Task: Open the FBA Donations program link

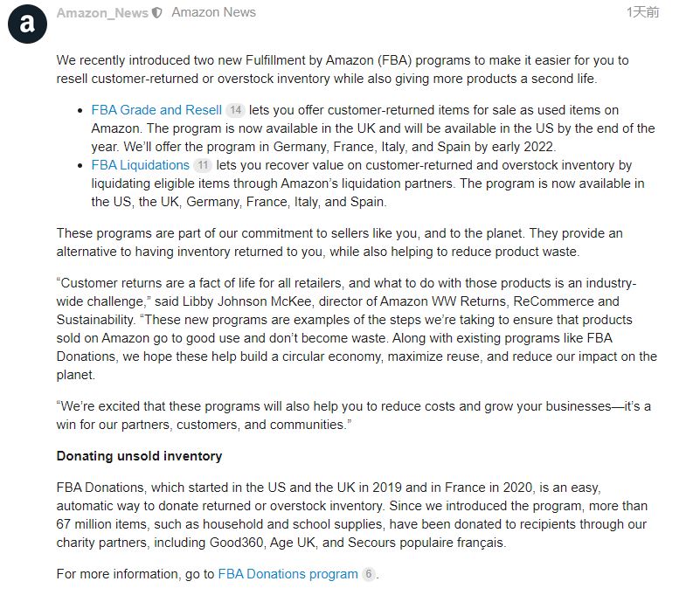Action: point(288,574)
